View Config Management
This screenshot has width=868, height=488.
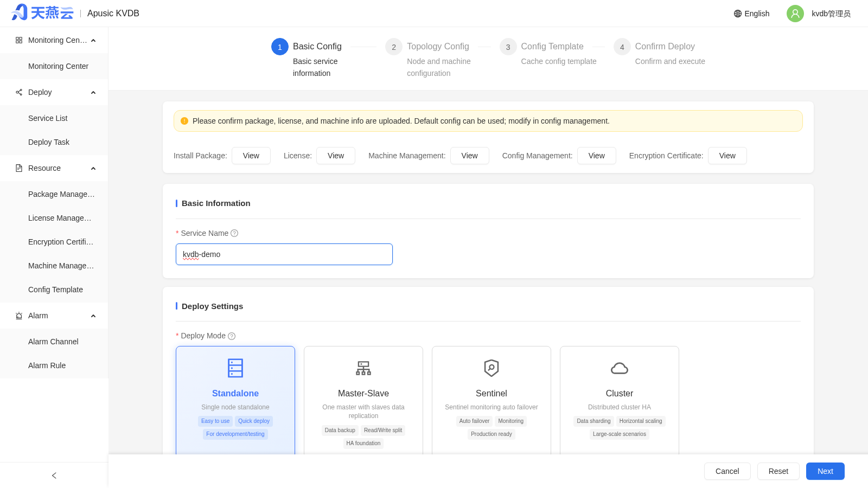[x=597, y=156]
